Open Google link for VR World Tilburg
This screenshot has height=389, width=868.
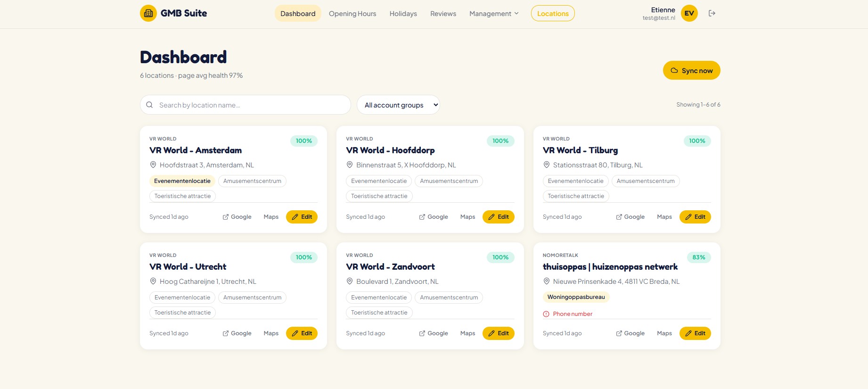tap(631, 217)
